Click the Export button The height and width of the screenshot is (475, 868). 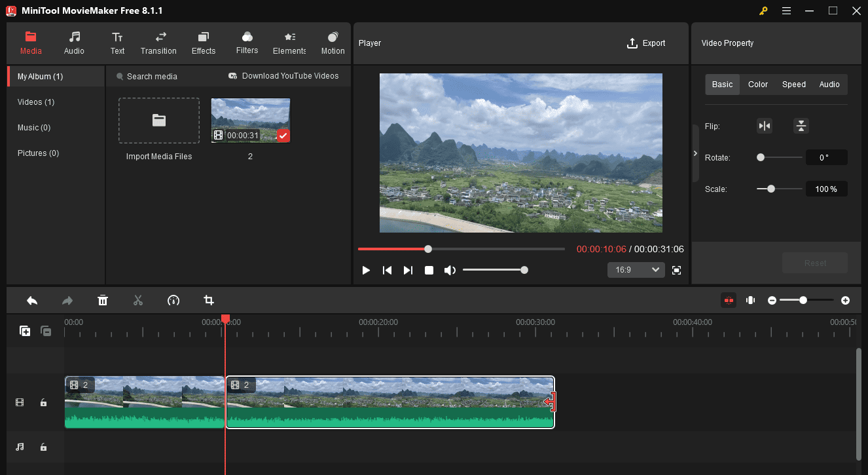pyautogui.click(x=646, y=43)
